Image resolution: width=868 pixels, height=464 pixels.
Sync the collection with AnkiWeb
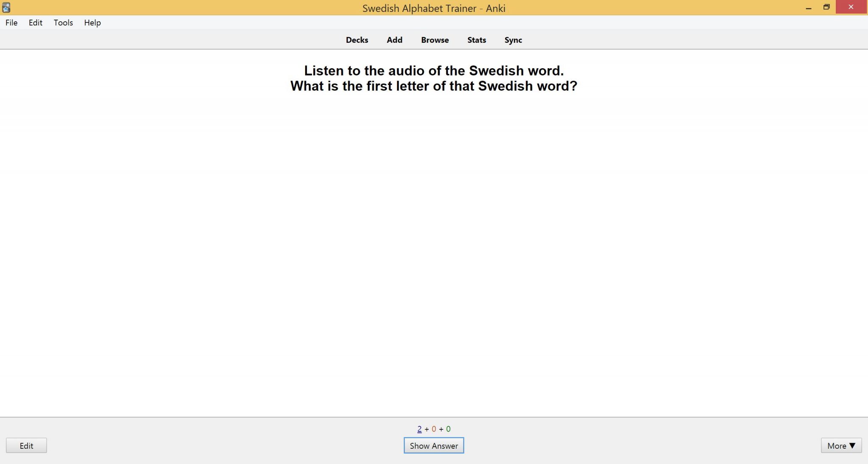(x=513, y=39)
